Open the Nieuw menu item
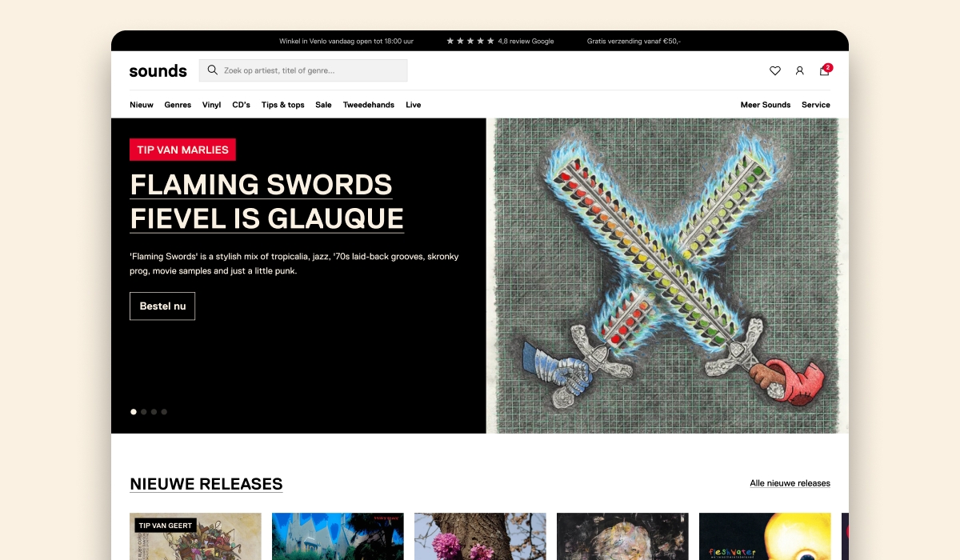960x560 pixels. [142, 105]
